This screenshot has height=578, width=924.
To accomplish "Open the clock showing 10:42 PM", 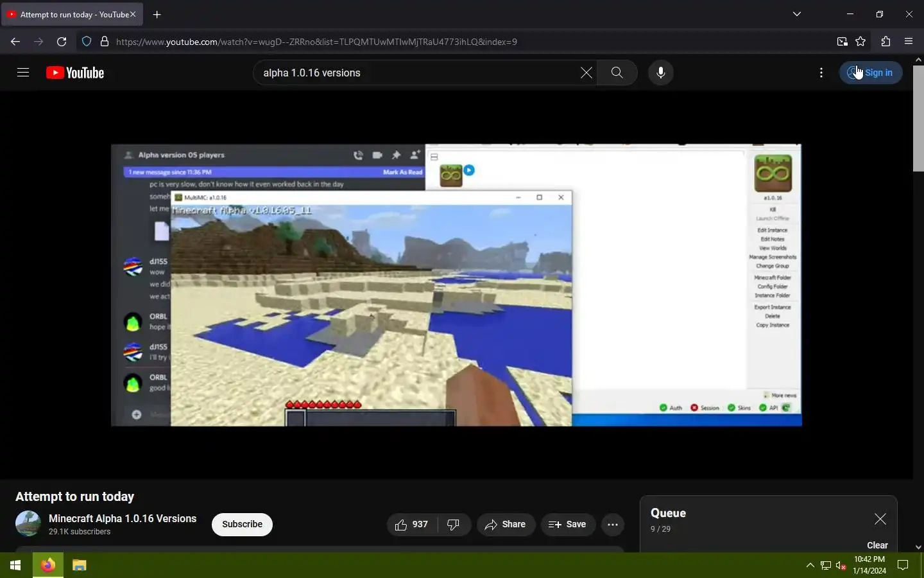I will tap(869, 565).
